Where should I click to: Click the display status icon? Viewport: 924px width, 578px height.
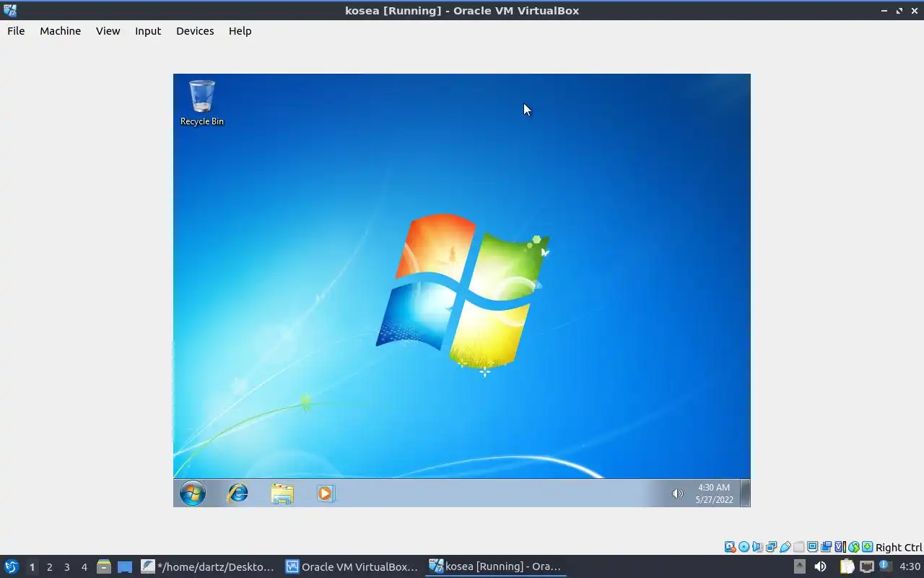pyautogui.click(x=812, y=547)
